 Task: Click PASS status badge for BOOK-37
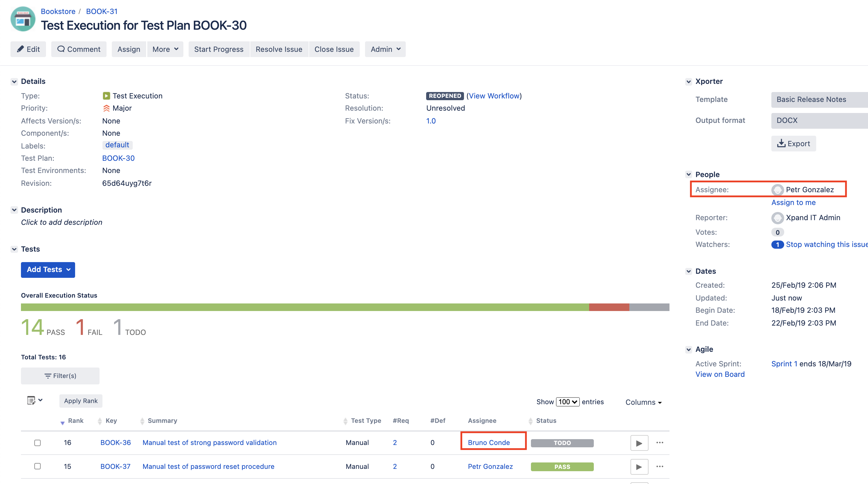[x=562, y=467]
